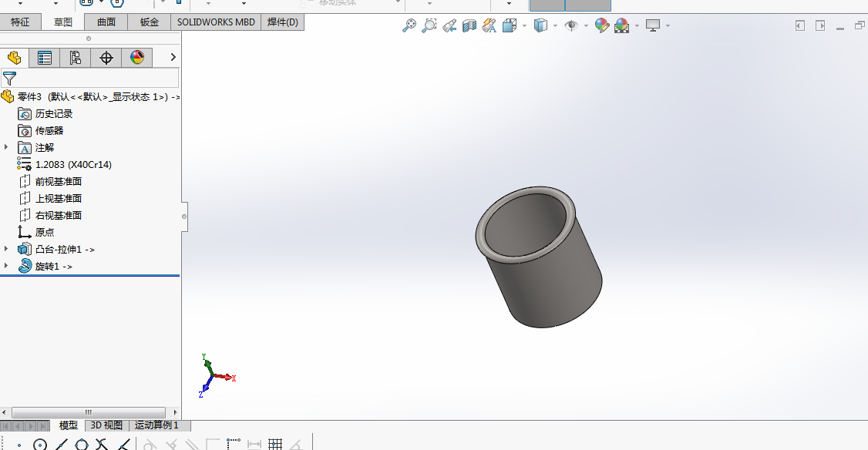
Task: Click panel collapse handle on tree edge
Action: pos(184,217)
